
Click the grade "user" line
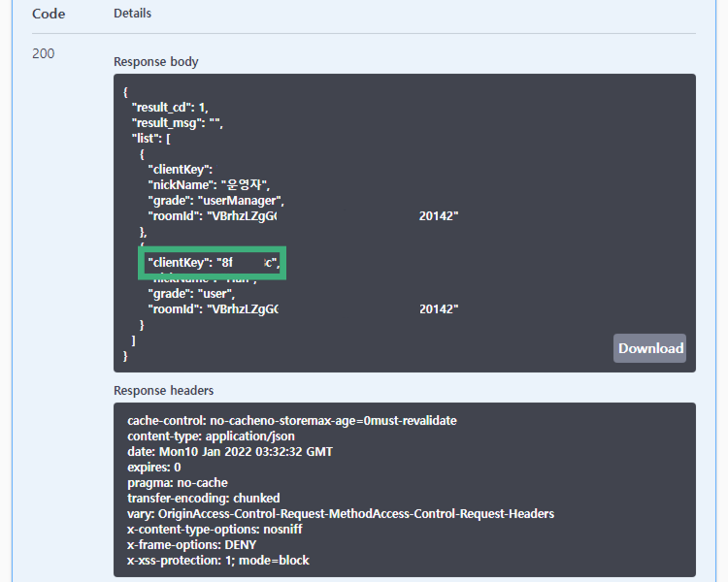point(188,293)
